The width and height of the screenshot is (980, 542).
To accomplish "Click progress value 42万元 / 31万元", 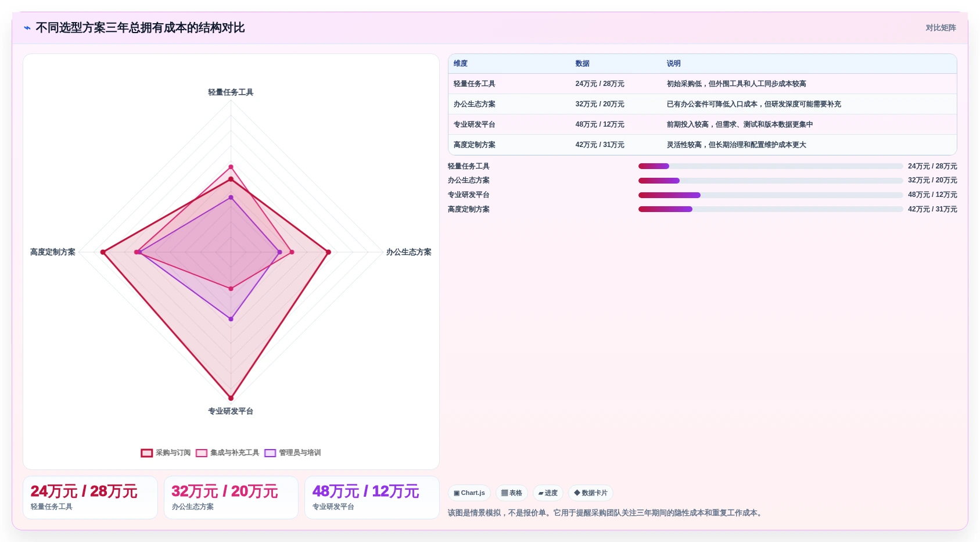I will point(932,209).
